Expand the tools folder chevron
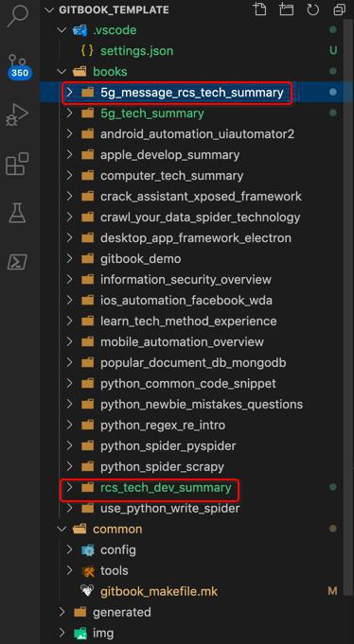Viewport: 354px width, 644px height. click(x=69, y=571)
